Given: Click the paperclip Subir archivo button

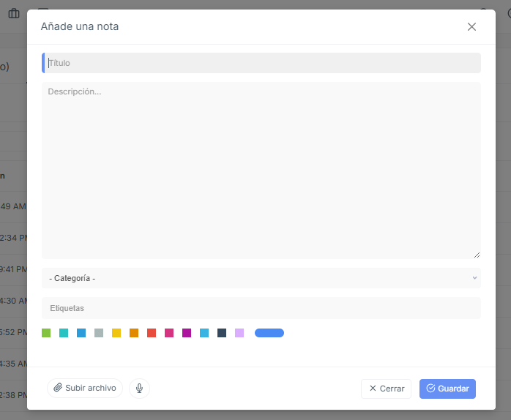Looking at the screenshot, I should 85,388.
